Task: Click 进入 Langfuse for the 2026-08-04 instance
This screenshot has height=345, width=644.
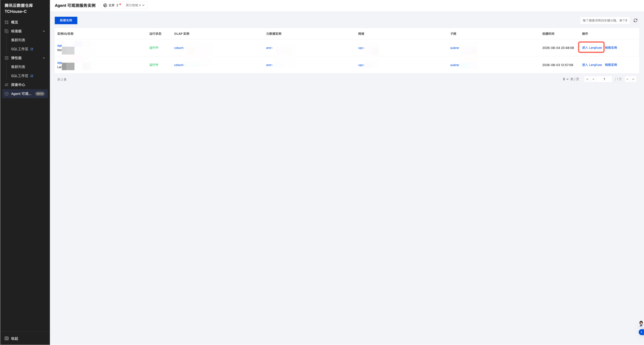Action: tap(591, 48)
